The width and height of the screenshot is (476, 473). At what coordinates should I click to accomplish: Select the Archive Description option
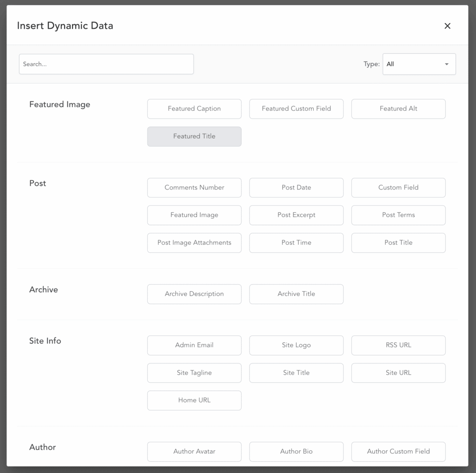point(194,294)
